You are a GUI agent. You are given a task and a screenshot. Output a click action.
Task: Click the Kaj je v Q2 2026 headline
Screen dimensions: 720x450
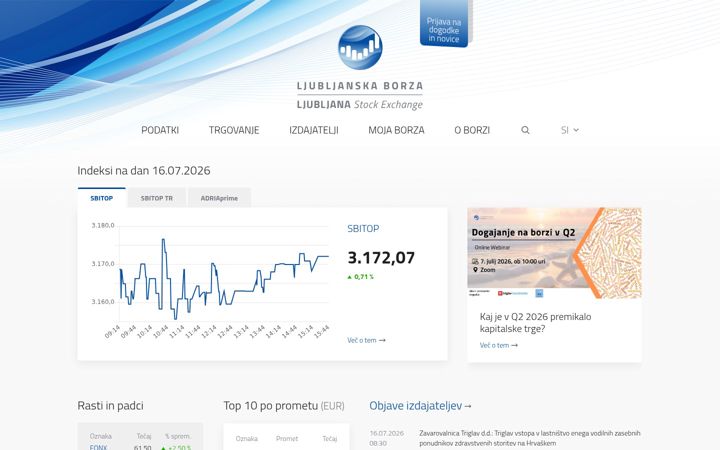535,322
